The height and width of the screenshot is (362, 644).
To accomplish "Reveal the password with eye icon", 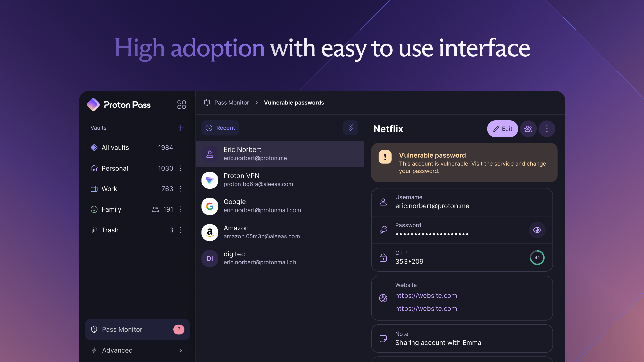I will coord(537,230).
